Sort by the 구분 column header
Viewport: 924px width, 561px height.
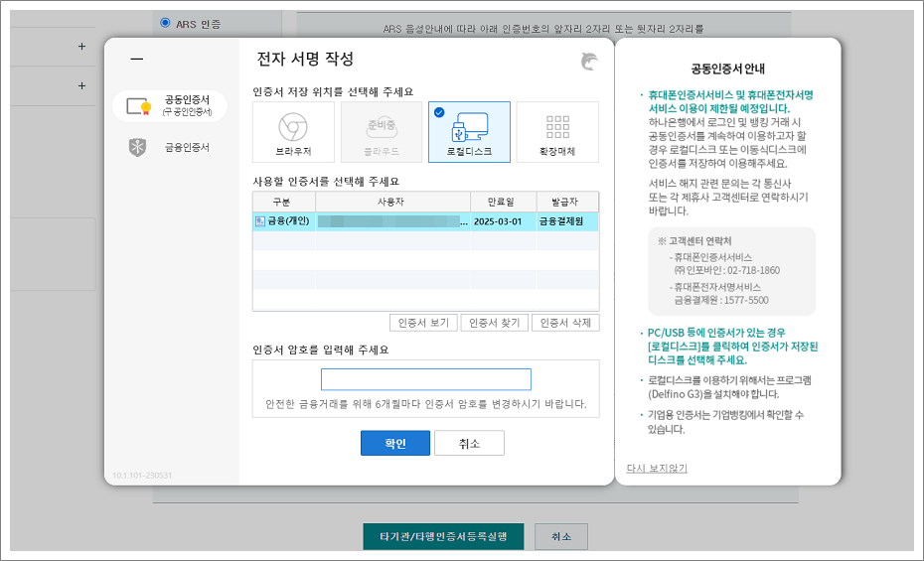[284, 202]
